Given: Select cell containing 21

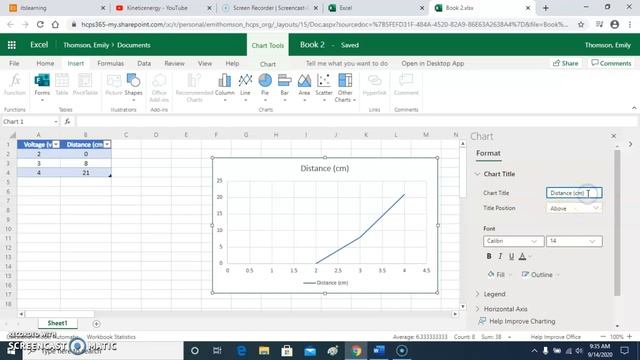Looking at the screenshot, I should pyautogui.click(x=86, y=173).
